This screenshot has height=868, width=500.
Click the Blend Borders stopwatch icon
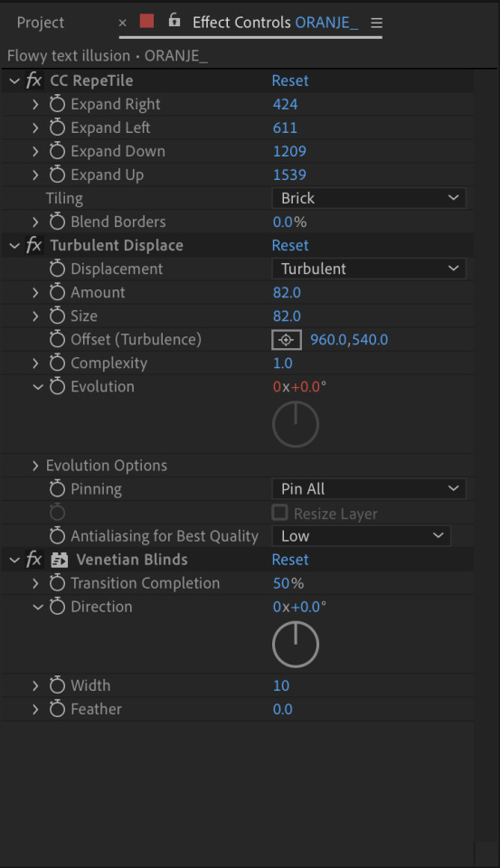click(x=57, y=222)
